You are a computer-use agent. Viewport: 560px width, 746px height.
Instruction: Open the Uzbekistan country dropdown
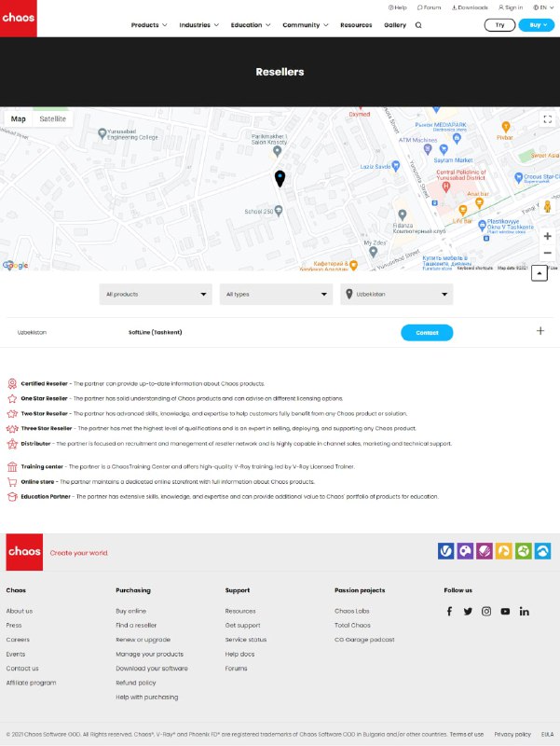[x=396, y=294]
